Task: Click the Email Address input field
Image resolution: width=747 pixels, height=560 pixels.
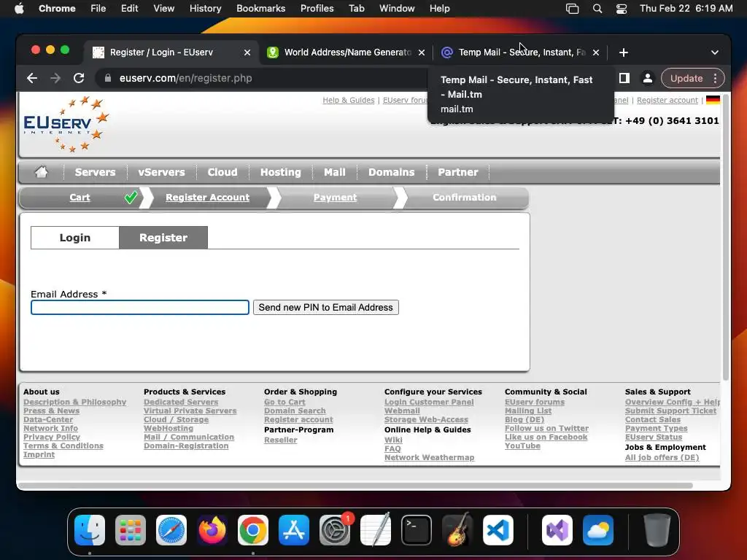Action: tap(140, 307)
